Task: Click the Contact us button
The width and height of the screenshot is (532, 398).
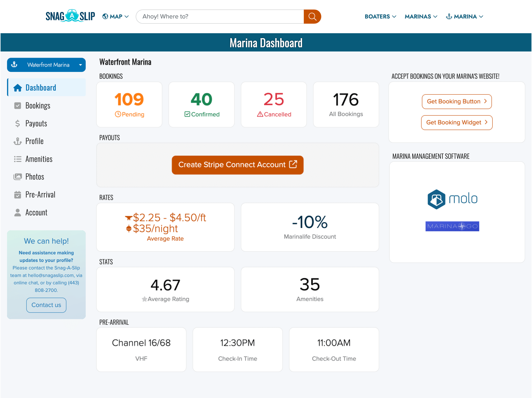Action: pos(46,305)
